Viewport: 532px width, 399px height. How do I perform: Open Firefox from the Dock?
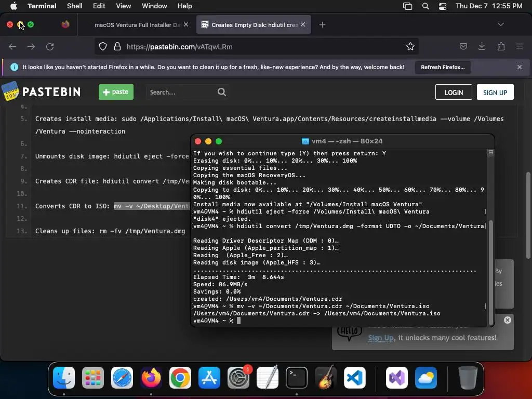(x=151, y=378)
